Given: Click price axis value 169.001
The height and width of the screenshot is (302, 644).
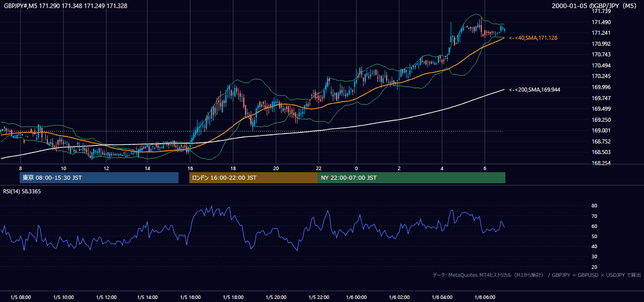Looking at the screenshot, I should pos(601,131).
